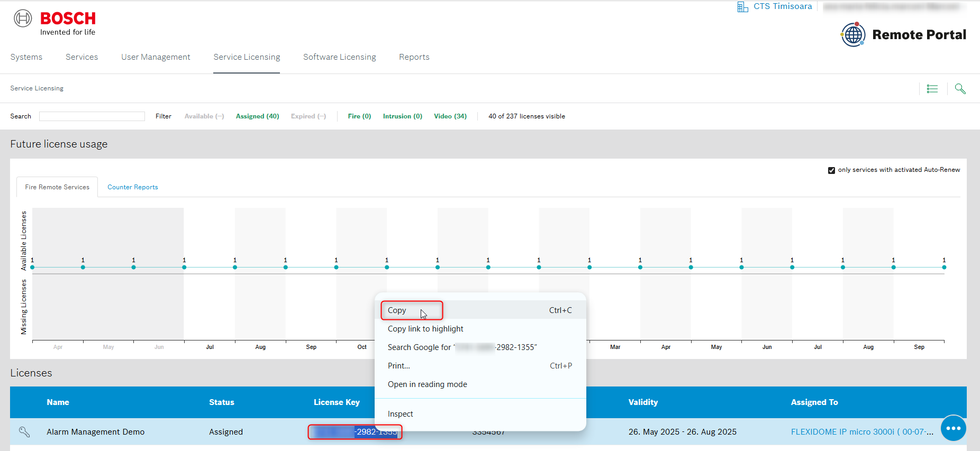Viewport: 980px width, 451px height.
Task: Click the magnifier search icon
Action: (960, 89)
